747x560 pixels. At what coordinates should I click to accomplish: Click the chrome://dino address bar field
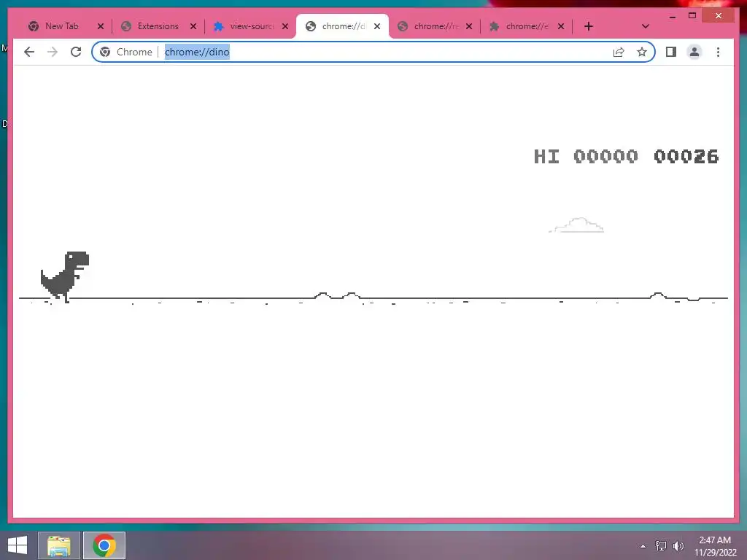click(373, 52)
